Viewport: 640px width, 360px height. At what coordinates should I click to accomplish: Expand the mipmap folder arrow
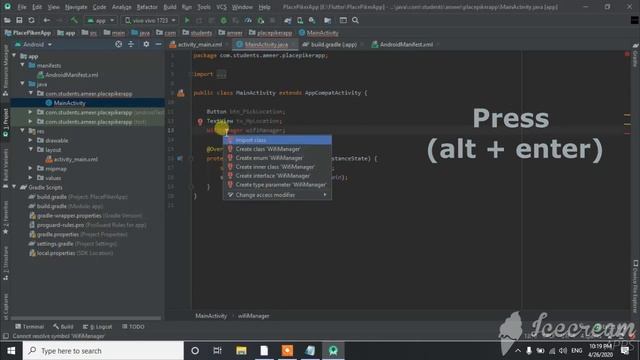(x=31, y=169)
